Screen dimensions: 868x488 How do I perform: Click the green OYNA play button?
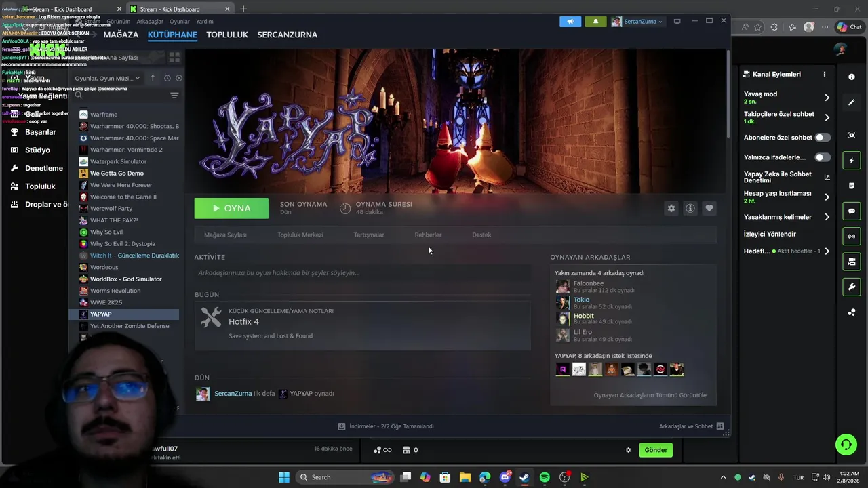point(231,208)
